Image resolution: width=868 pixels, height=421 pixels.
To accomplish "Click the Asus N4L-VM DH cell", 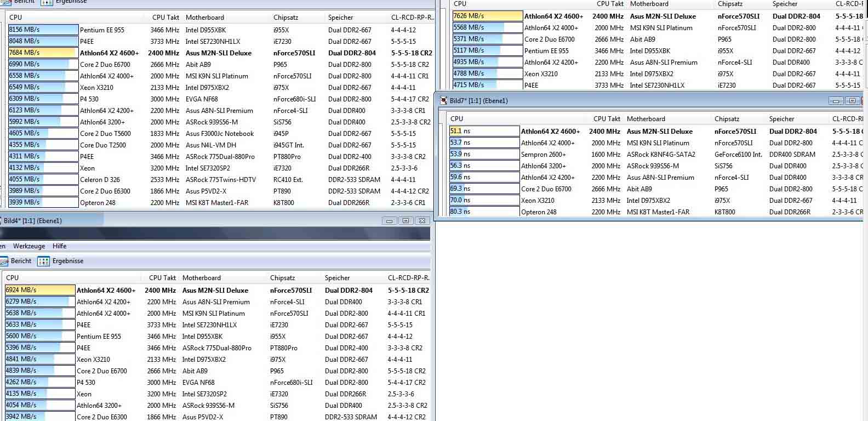I will point(211,145).
